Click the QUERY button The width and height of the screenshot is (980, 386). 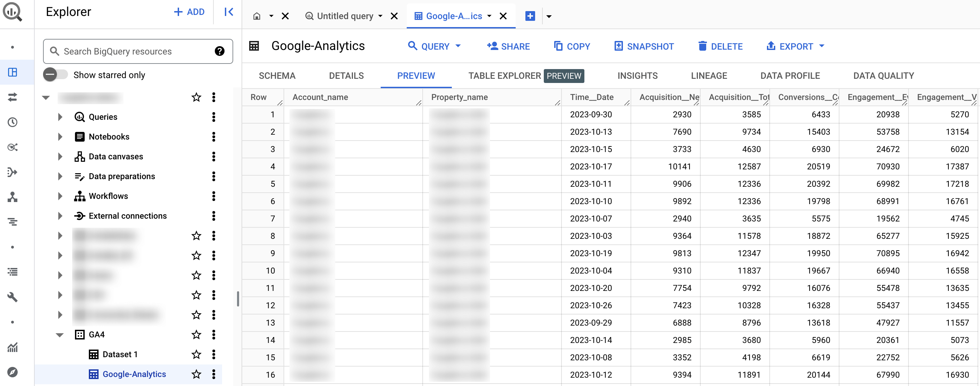[x=434, y=46]
